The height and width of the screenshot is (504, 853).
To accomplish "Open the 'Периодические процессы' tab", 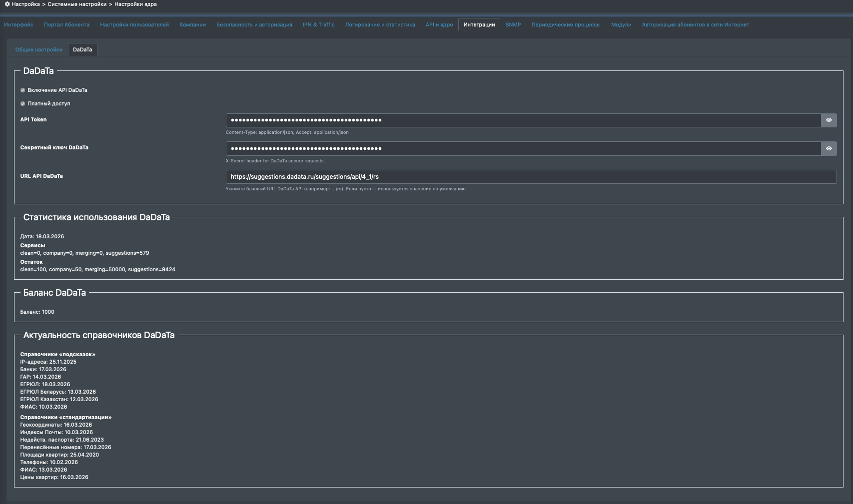I will 566,24.
